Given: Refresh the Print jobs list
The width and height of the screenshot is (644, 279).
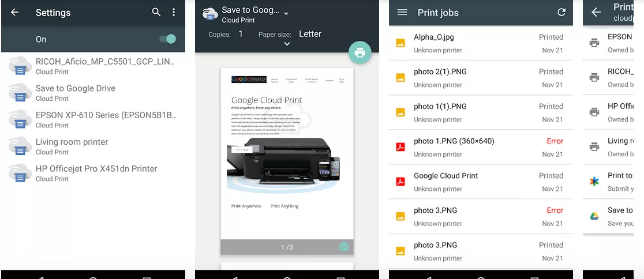Looking at the screenshot, I should click(x=561, y=12).
